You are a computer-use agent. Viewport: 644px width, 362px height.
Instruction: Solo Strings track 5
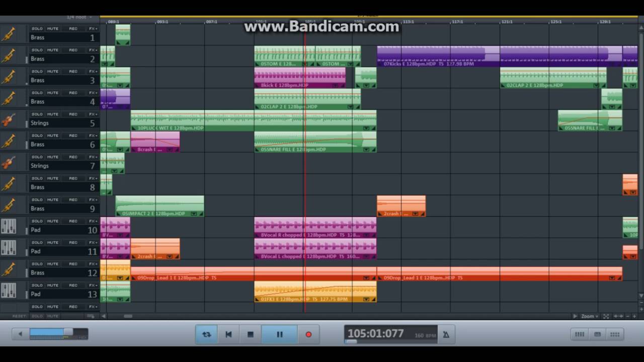37,114
